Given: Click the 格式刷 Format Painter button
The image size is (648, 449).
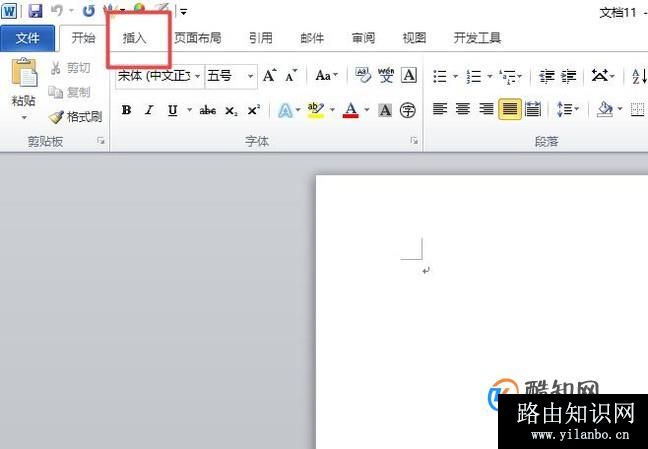Looking at the screenshot, I should pyautogui.click(x=76, y=117).
